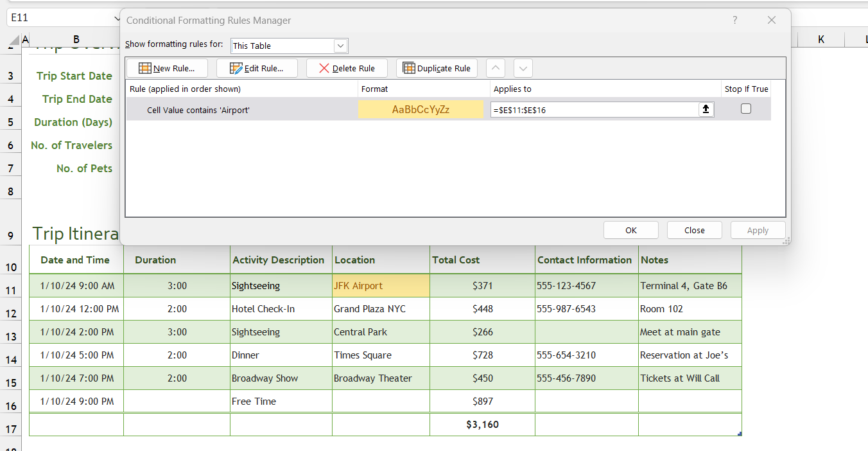Viewport: 868px width, 451px height.
Task: Click the 'JFK Airport' cell
Action: (x=381, y=286)
